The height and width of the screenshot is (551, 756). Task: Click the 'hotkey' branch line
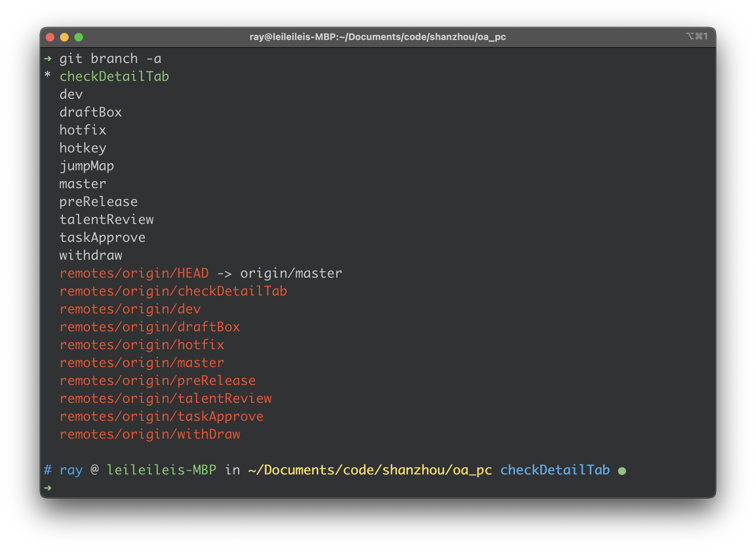tap(83, 148)
